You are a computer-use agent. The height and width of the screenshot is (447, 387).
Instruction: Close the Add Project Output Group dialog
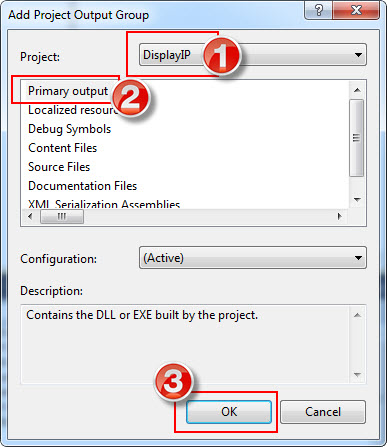click(356, 10)
